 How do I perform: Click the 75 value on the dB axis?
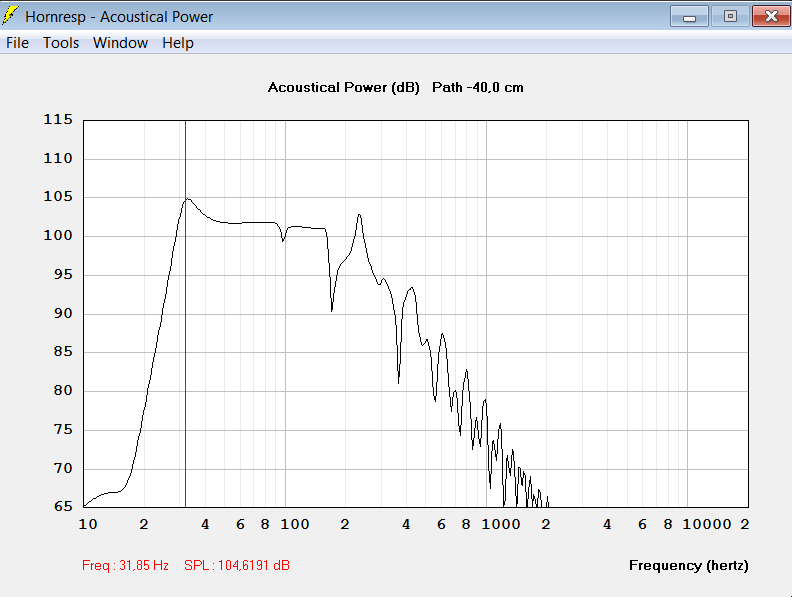click(63, 429)
